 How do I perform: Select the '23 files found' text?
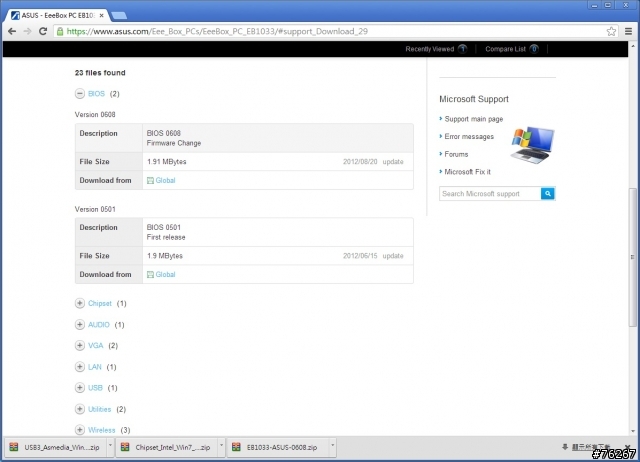(x=100, y=73)
